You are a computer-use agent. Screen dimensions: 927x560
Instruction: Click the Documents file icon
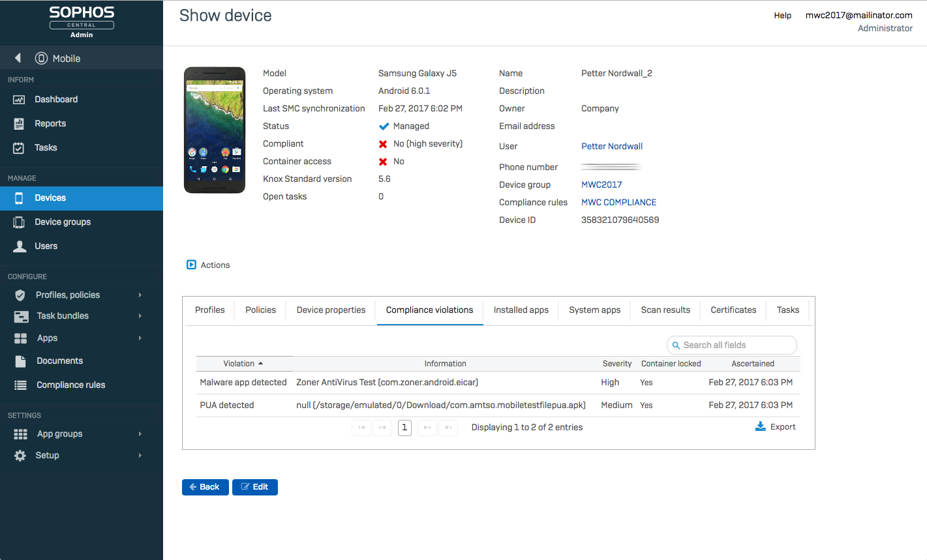point(21,361)
